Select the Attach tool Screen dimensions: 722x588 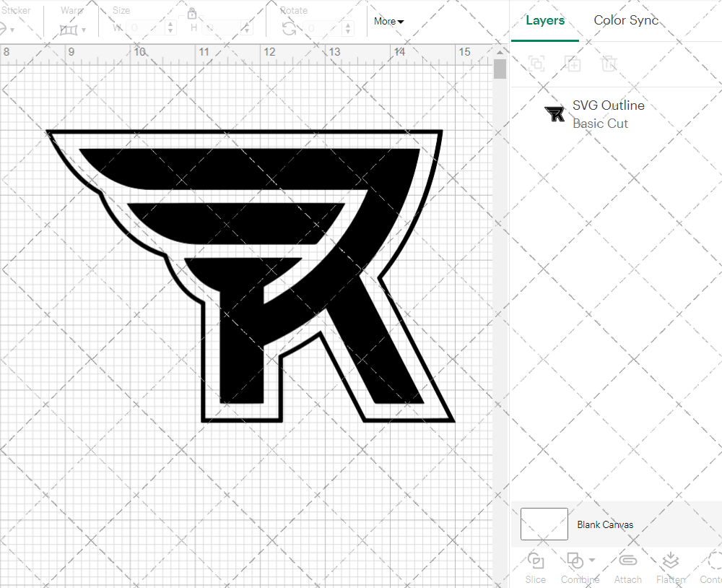pyautogui.click(x=627, y=566)
